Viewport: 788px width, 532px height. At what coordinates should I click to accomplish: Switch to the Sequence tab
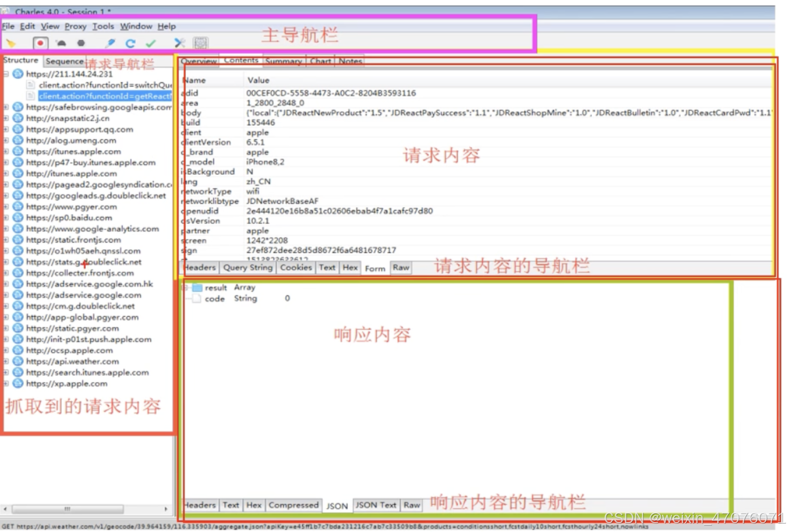(64, 61)
